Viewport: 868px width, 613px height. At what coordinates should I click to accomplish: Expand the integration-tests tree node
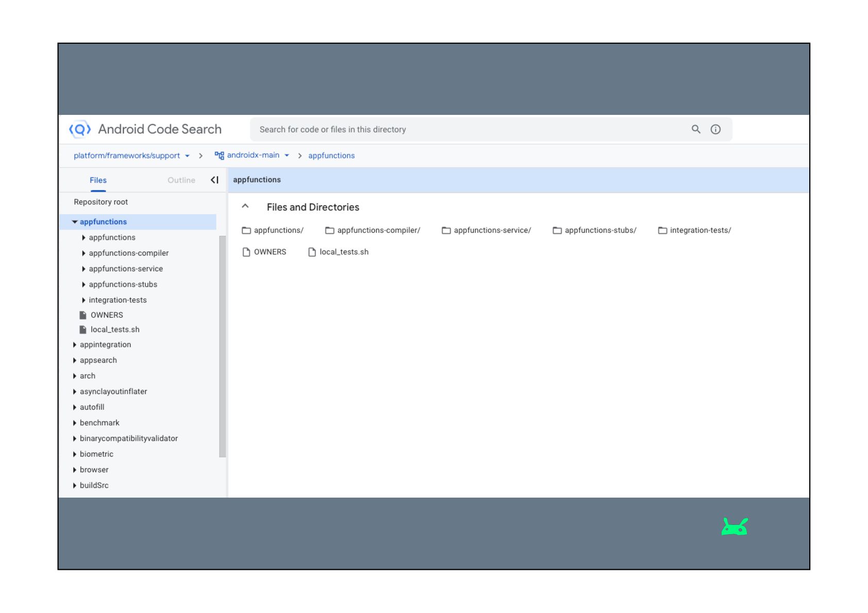tap(84, 300)
